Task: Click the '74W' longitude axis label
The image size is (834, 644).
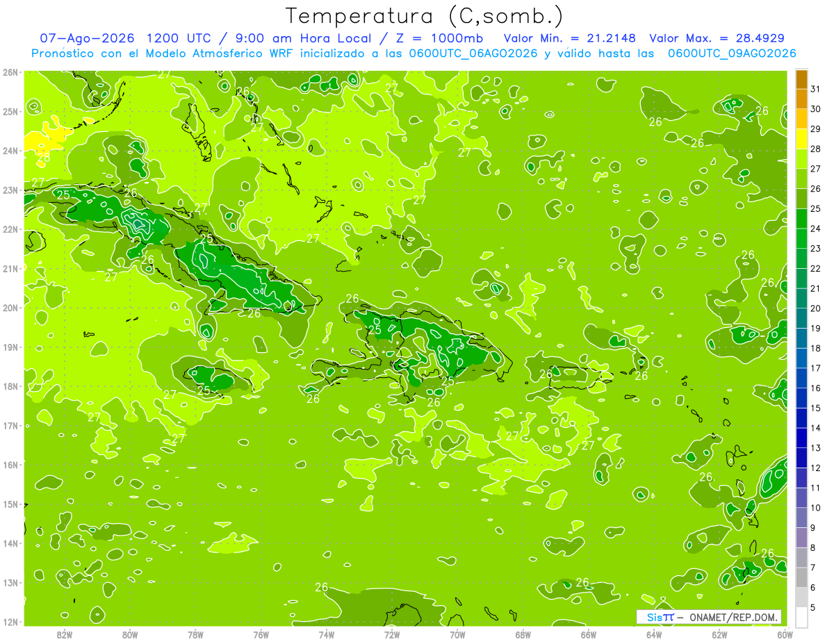Action: point(327,634)
